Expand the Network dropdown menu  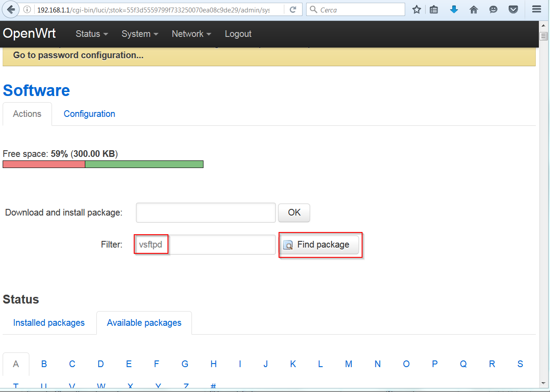pos(191,34)
